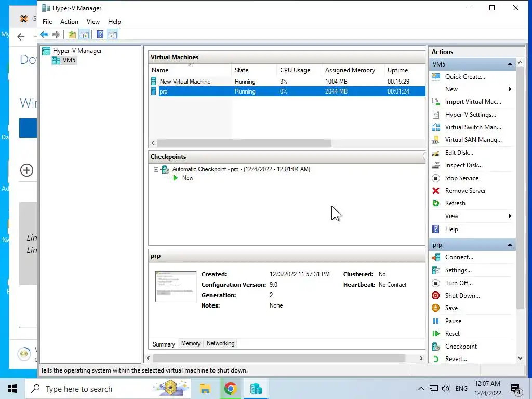Open the Action menu

(x=69, y=22)
